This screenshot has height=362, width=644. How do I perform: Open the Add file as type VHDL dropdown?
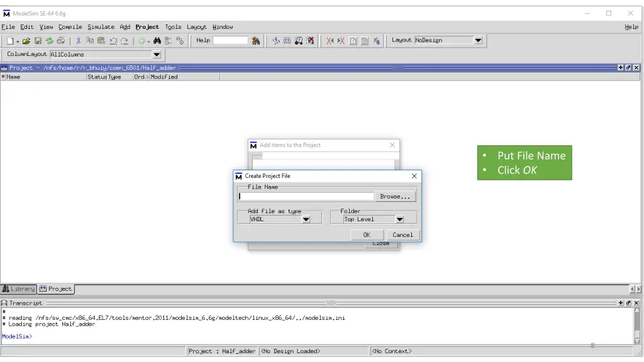pyautogui.click(x=306, y=219)
